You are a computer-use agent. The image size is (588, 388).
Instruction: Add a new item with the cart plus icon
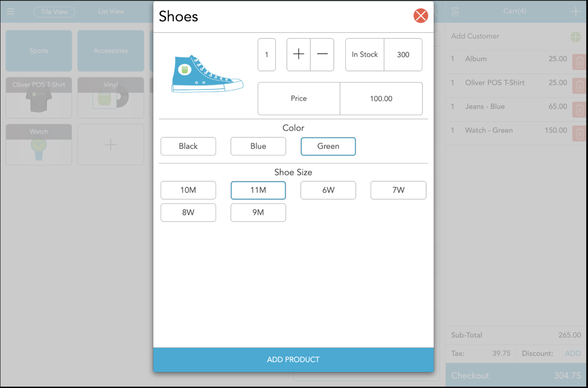[576, 11]
